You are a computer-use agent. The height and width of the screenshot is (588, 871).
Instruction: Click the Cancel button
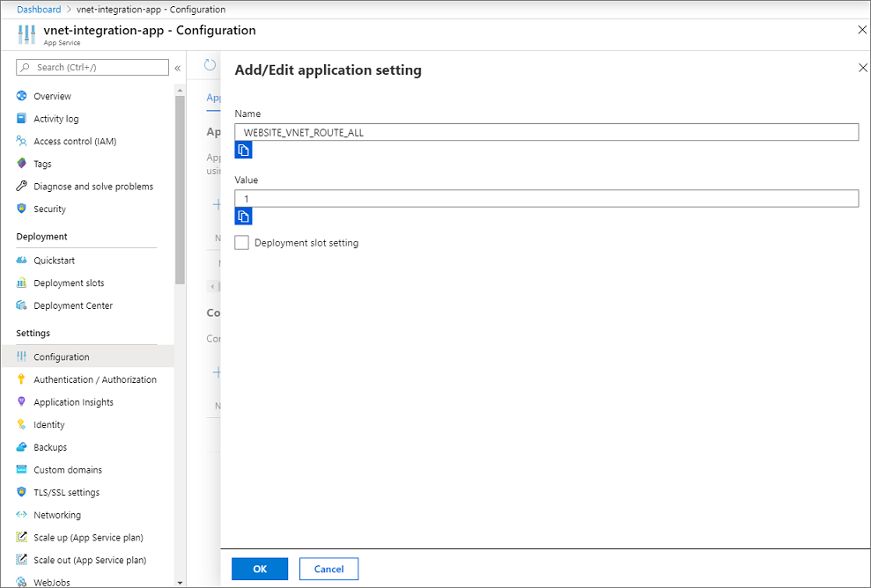(328, 569)
